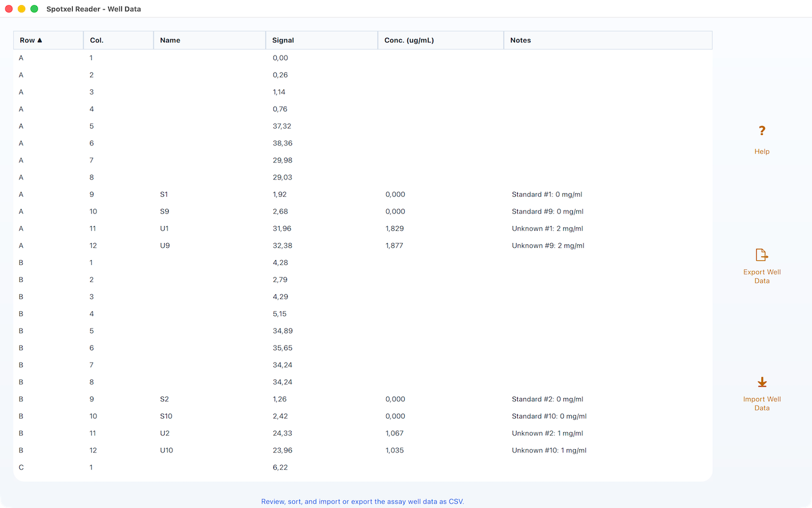Click the signal value 5,15
Image resolution: width=812 pixels, height=508 pixels.
point(280,314)
